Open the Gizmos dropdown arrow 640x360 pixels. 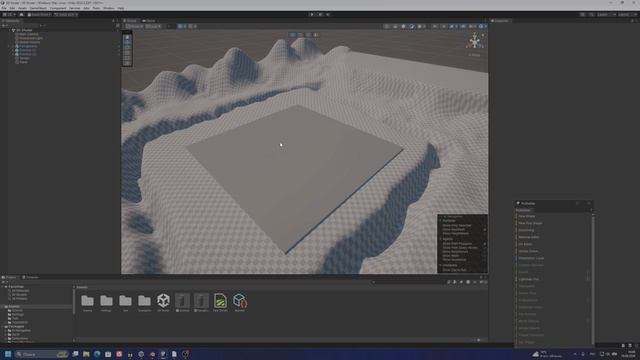click(485, 26)
